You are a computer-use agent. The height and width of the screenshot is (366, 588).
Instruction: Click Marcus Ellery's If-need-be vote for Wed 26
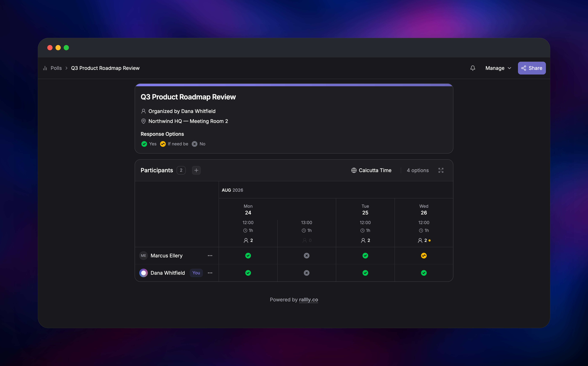point(424,256)
